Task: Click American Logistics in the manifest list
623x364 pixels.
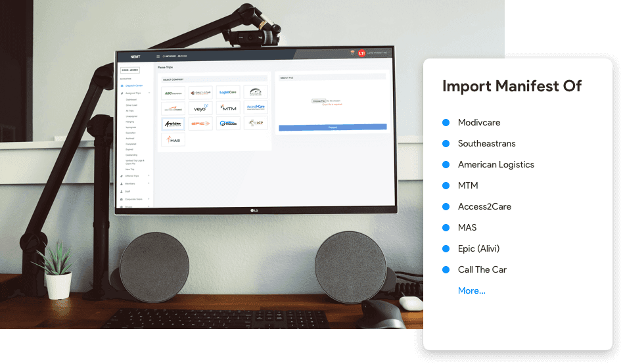Action: 496,164
